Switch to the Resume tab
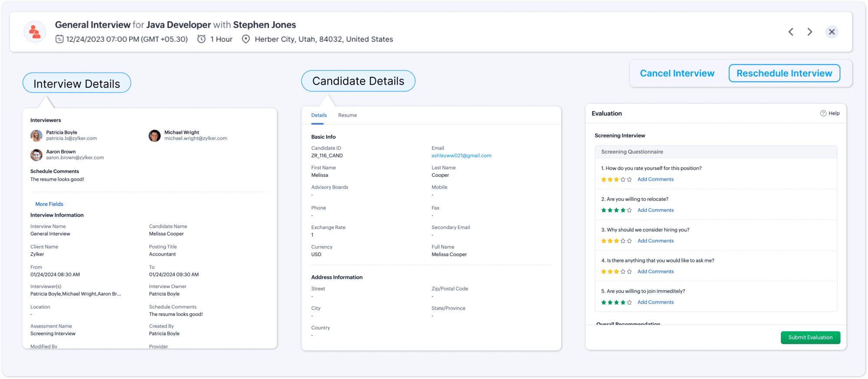868x379 pixels. 347,115
